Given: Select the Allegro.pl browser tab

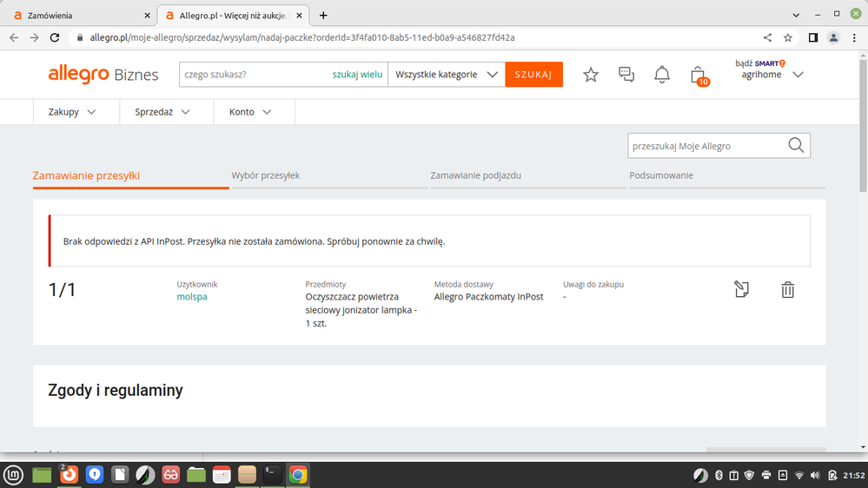Looking at the screenshot, I should pos(233,16).
